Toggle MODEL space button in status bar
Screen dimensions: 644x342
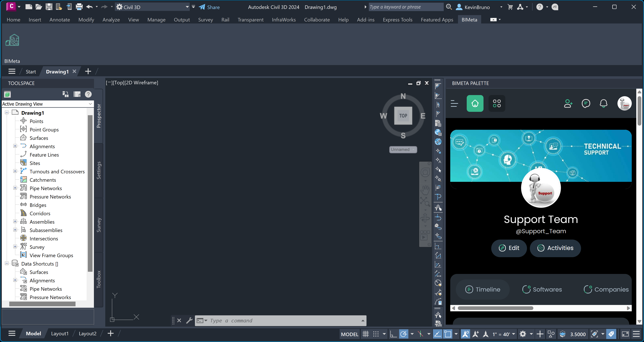pos(350,334)
